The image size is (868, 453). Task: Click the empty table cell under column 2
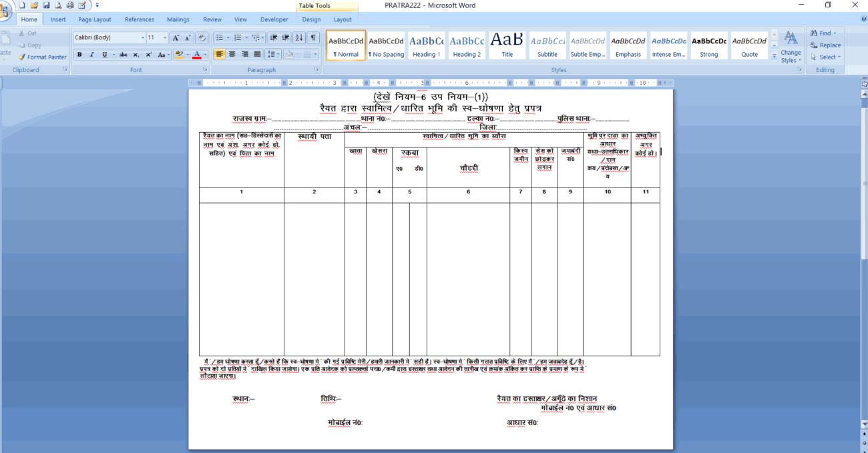[314, 279]
